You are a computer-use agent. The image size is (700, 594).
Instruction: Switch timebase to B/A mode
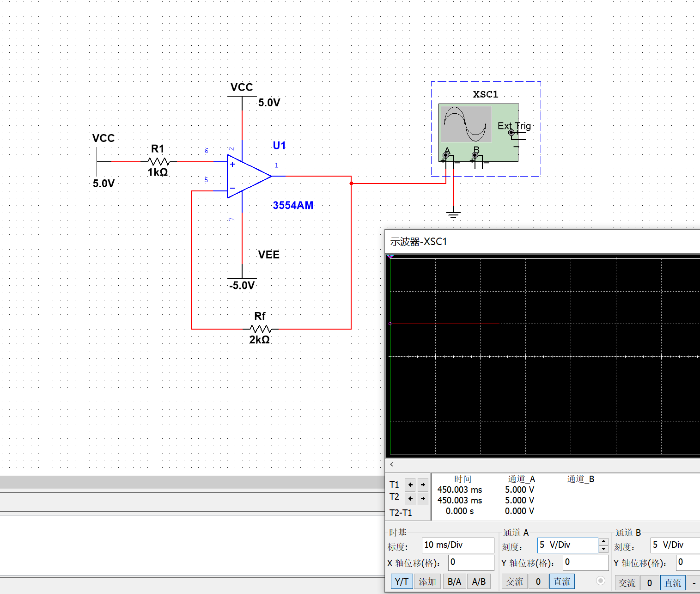454,582
